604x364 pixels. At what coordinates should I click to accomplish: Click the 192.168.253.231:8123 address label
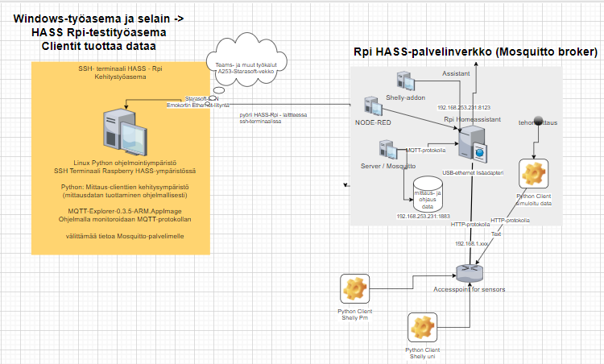(x=464, y=108)
